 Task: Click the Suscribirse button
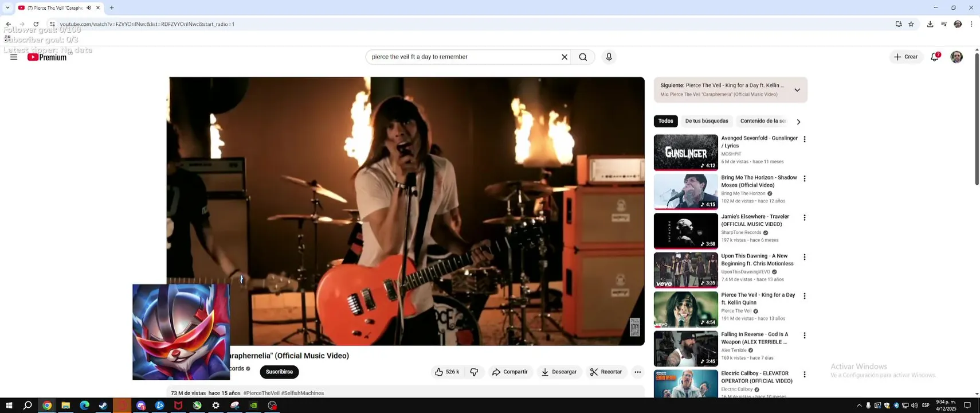click(x=279, y=372)
